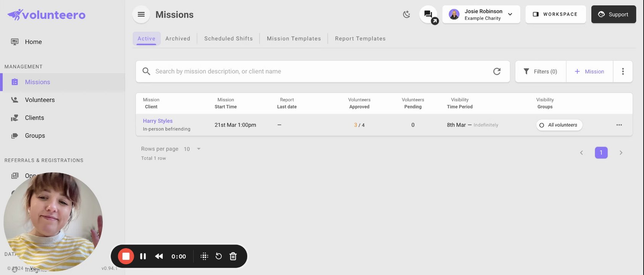The width and height of the screenshot is (644, 275).
Task: Open the three-dot options menu beside Mission
Action: point(623,71)
